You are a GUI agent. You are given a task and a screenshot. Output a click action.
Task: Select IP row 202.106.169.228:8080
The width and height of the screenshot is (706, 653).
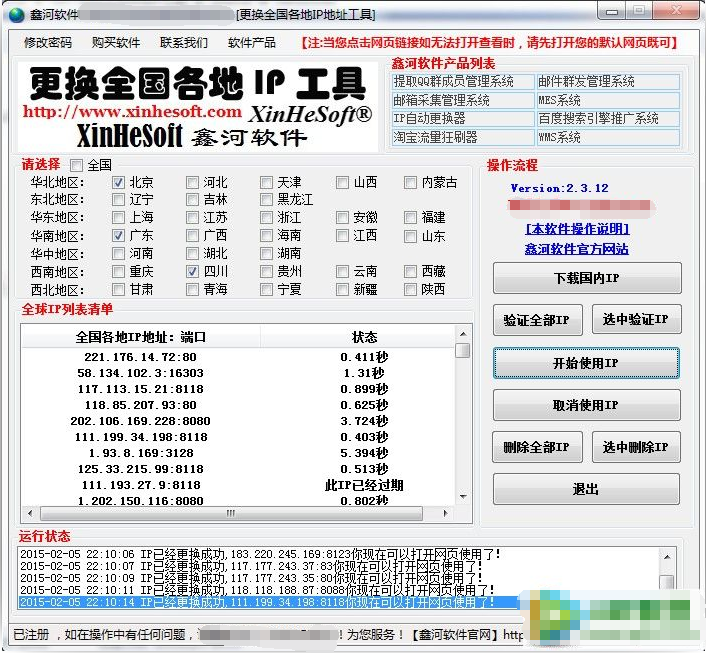(238, 421)
